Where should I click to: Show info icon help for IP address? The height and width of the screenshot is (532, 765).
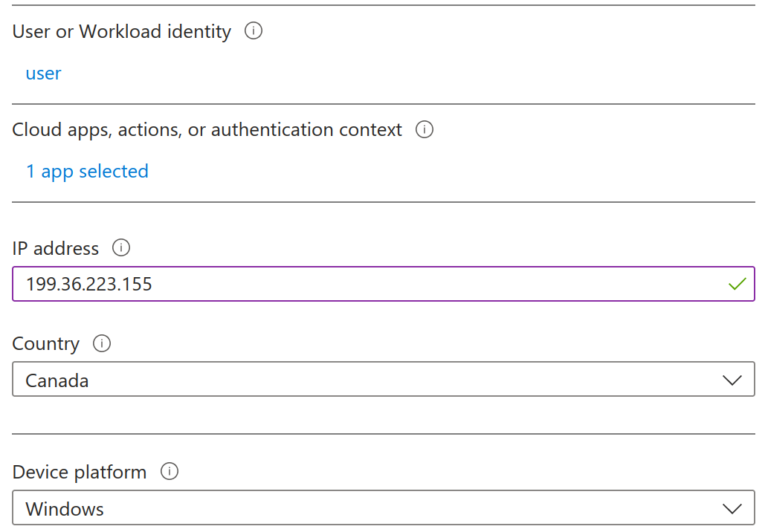[121, 247]
